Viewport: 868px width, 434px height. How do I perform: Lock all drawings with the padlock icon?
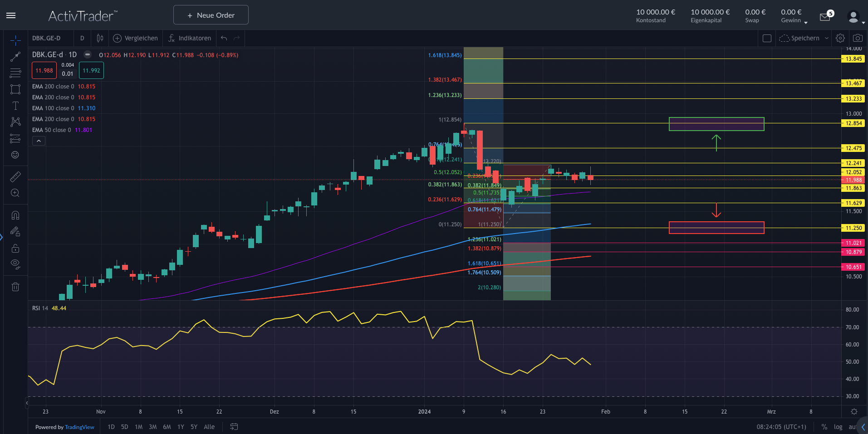click(15, 248)
